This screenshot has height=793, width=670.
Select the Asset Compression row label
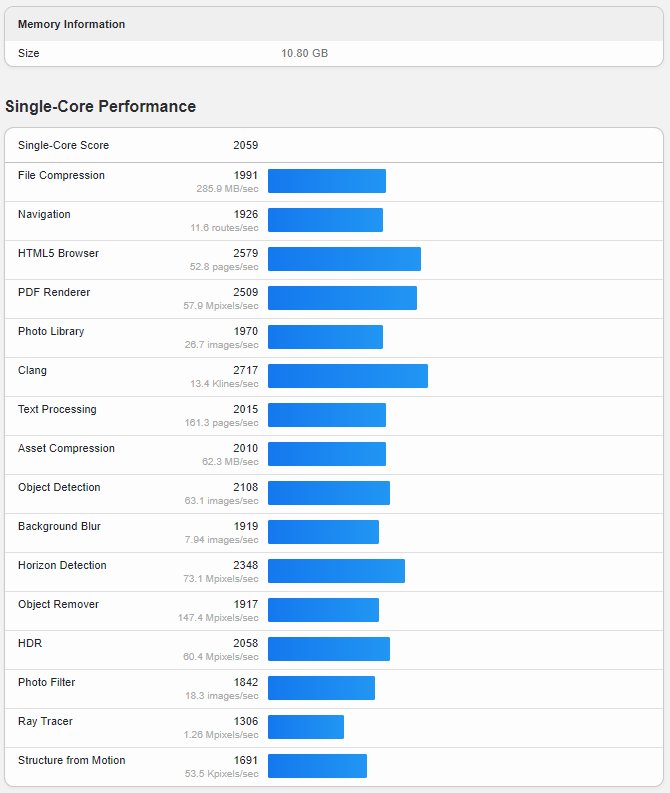pos(66,448)
